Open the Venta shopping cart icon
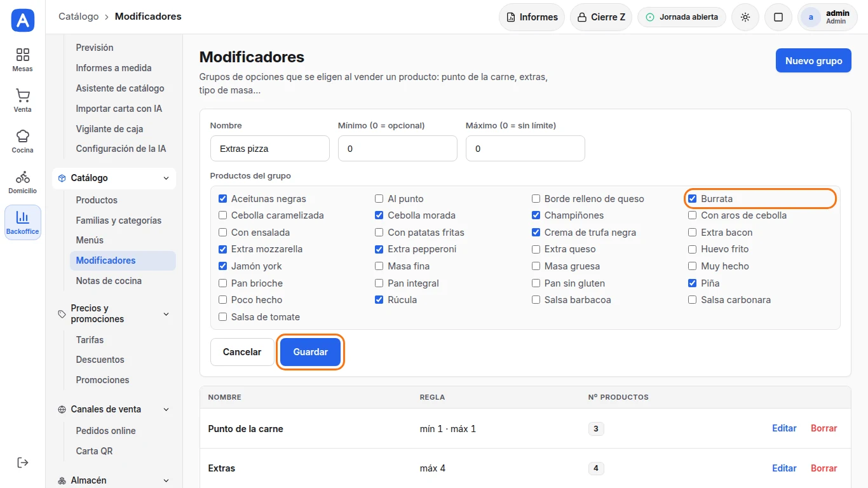The width and height of the screenshot is (868, 488). click(x=23, y=95)
